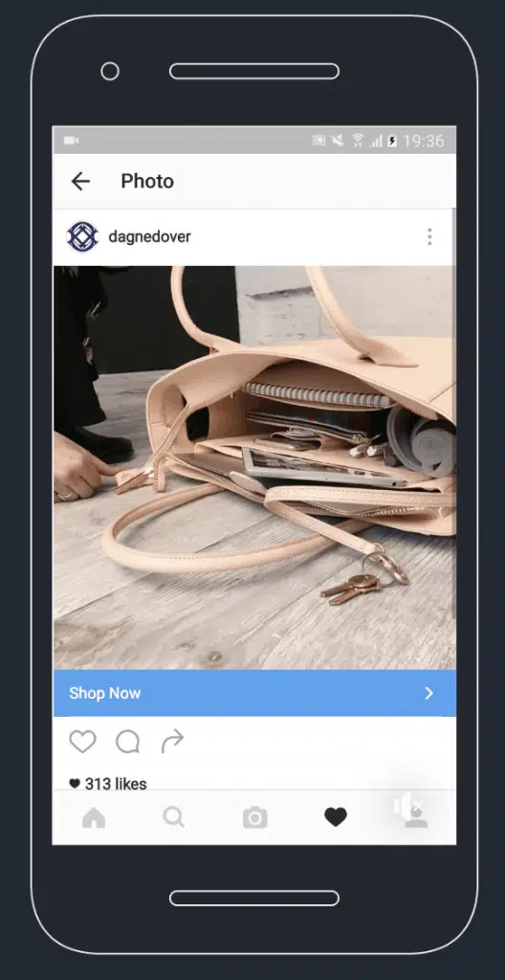
Task: Click the Shop Now banner
Action: click(x=255, y=693)
